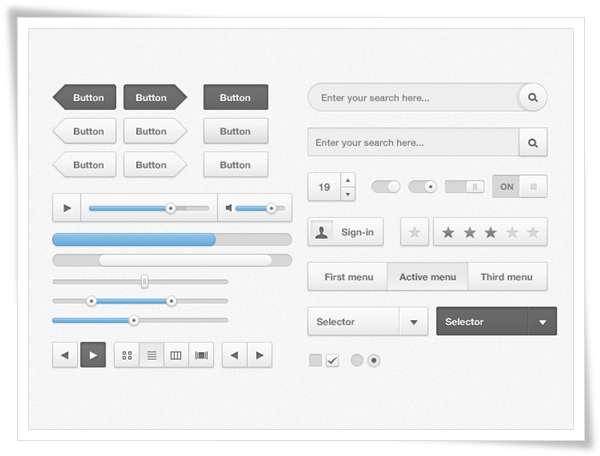The image size is (600, 456).
Task: Select First menu tab
Action: click(x=348, y=277)
